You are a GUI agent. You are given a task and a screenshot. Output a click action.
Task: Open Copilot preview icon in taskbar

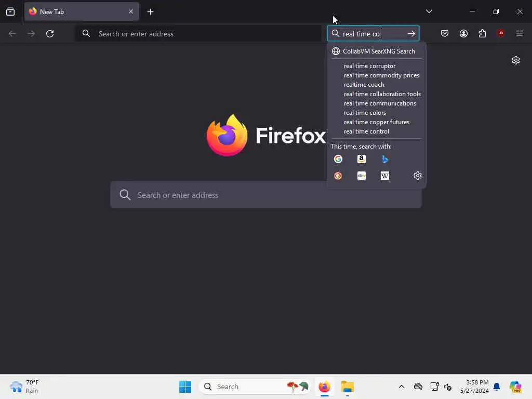pos(515,387)
